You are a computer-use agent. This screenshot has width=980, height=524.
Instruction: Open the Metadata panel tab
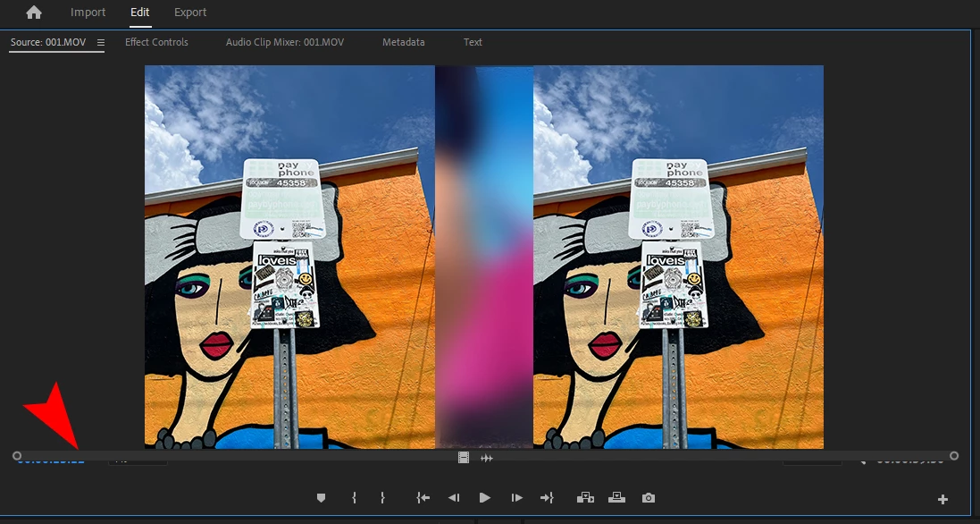pyautogui.click(x=403, y=42)
